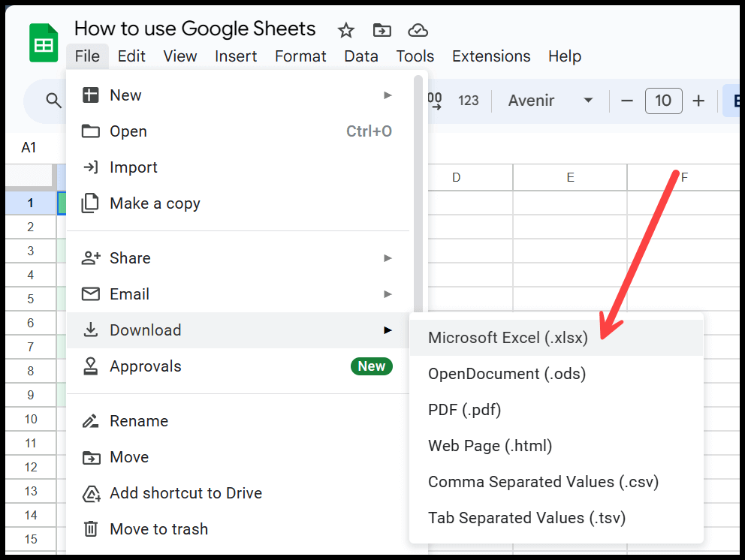
Task: Select Add shortcut to Drive
Action: [x=237, y=493]
